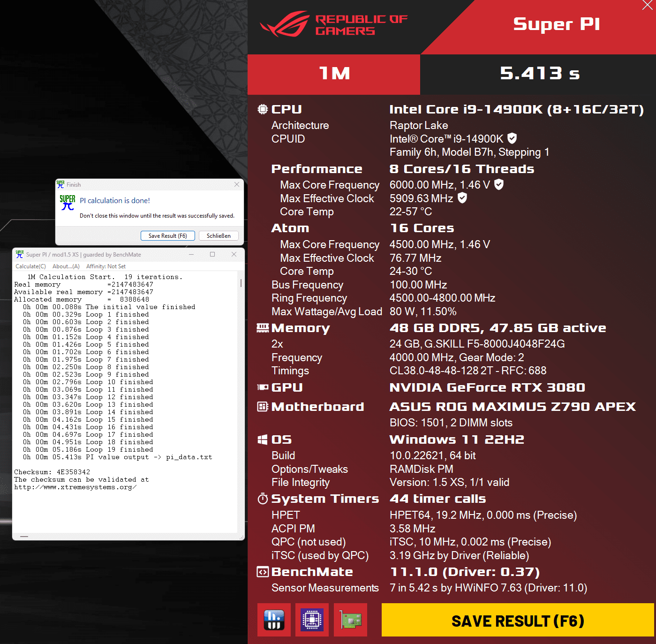Click 4000.00 MHz, Gear Mode: 2 value
The width and height of the screenshot is (656, 644).
click(457, 357)
